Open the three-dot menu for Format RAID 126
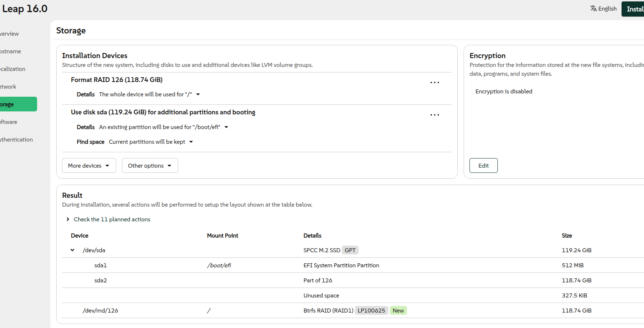The width and height of the screenshot is (644, 328). coord(435,83)
